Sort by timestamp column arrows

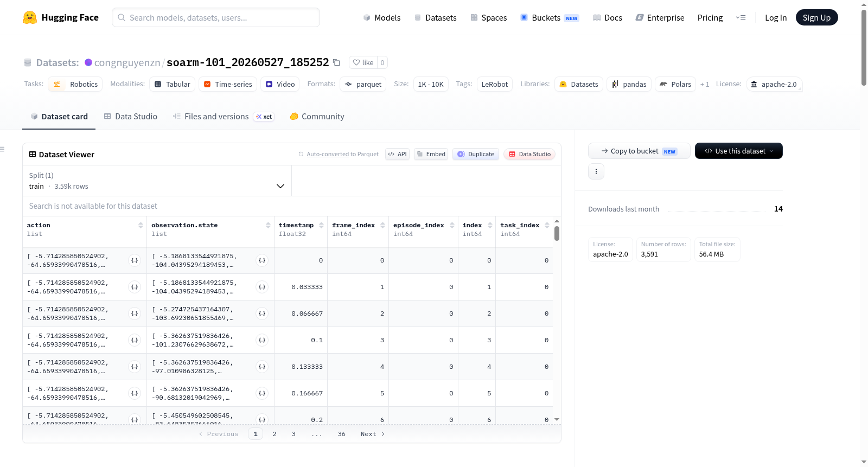tap(321, 225)
